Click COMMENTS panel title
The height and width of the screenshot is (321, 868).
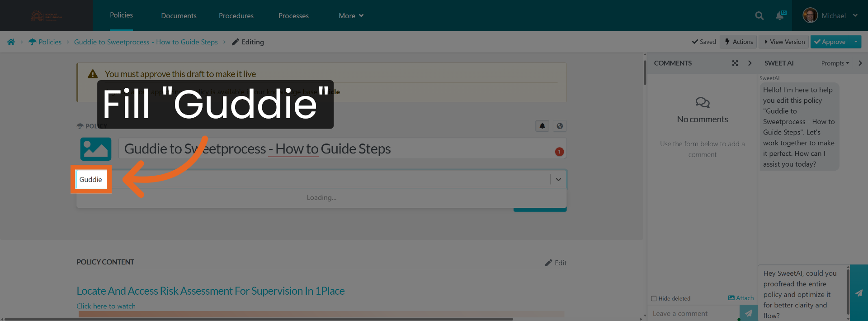click(673, 63)
